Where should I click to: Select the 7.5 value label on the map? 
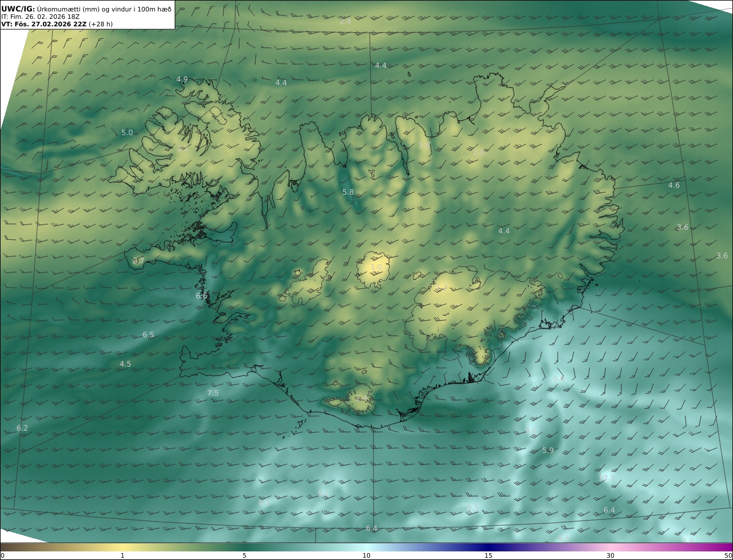click(x=213, y=393)
